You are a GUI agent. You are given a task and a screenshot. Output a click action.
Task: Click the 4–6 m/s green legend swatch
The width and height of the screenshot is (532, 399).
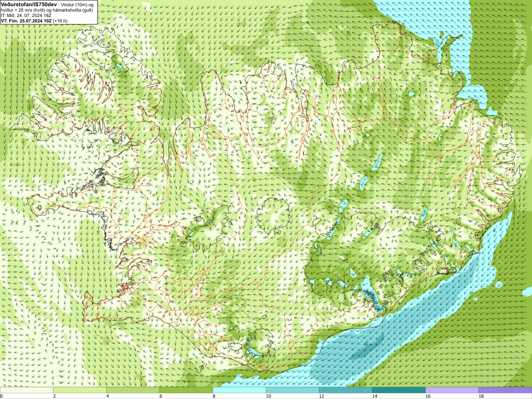click(133, 390)
